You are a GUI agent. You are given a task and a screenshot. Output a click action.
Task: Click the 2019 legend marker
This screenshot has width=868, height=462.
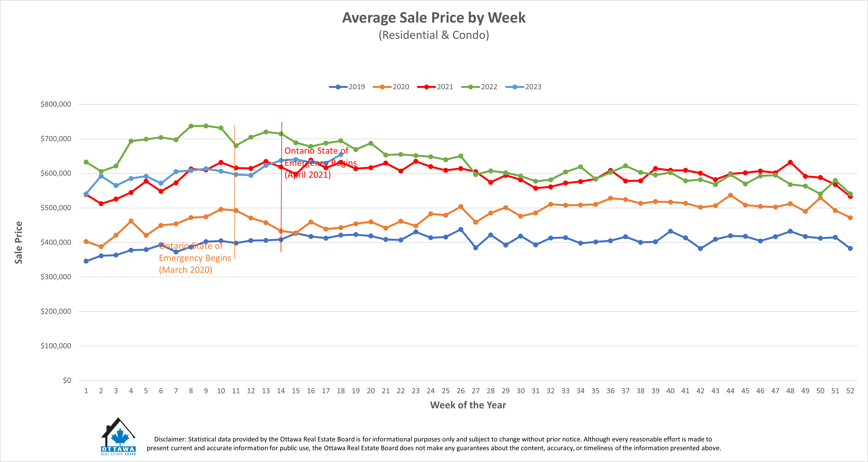(338, 87)
